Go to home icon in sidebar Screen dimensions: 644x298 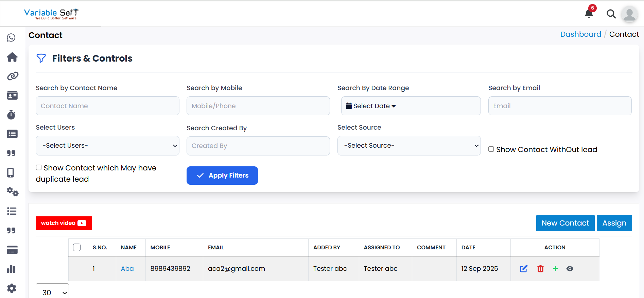click(12, 57)
